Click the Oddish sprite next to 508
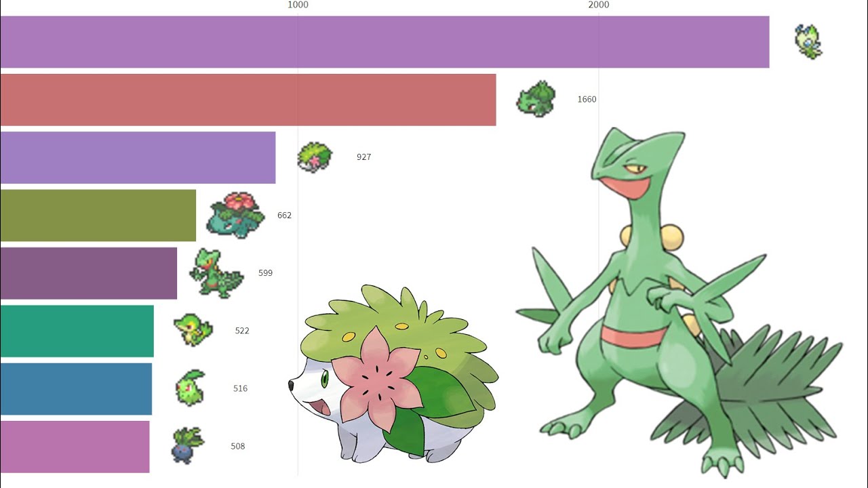The height and width of the screenshot is (488, 868). [x=187, y=445]
